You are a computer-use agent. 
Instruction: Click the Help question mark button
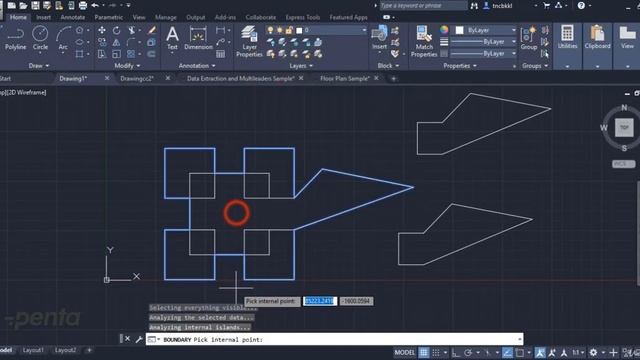(x=581, y=5)
